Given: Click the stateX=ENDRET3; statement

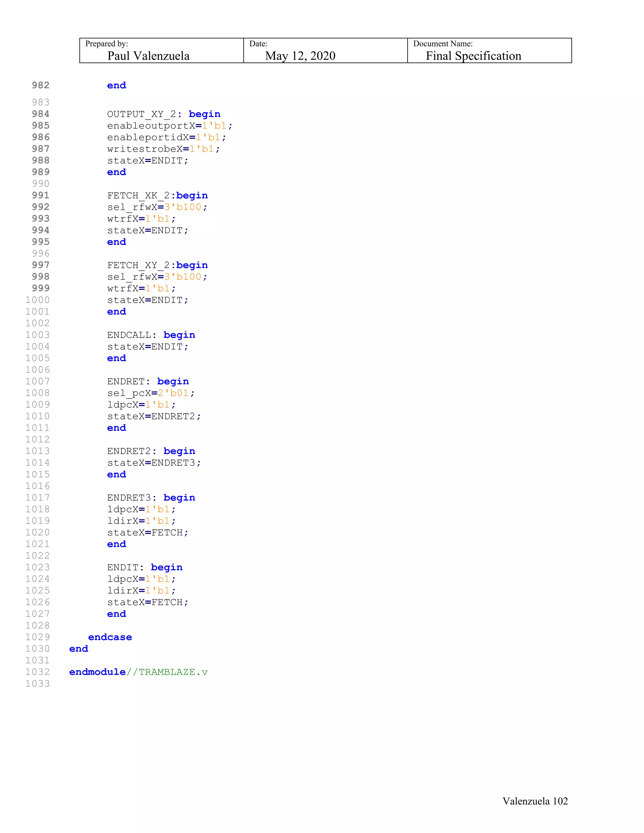Looking at the screenshot, I should pos(154,463).
